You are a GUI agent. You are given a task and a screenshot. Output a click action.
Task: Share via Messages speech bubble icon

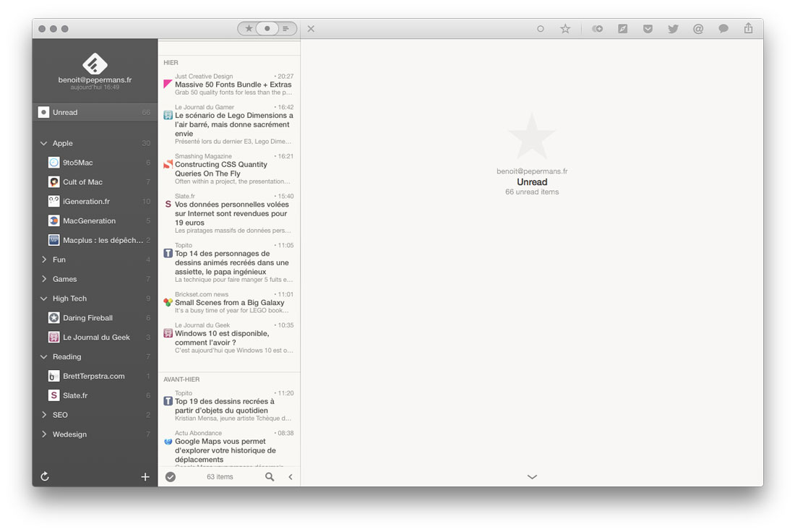point(723,29)
